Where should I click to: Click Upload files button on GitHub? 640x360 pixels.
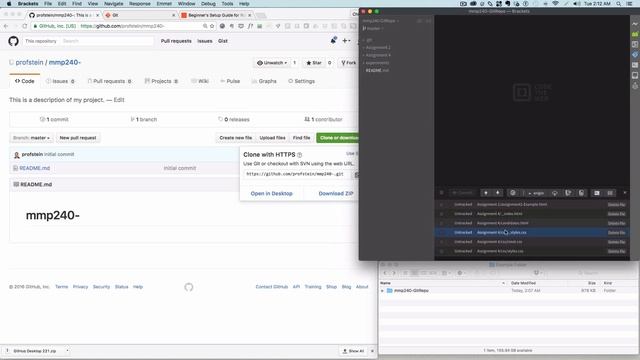[272, 138]
